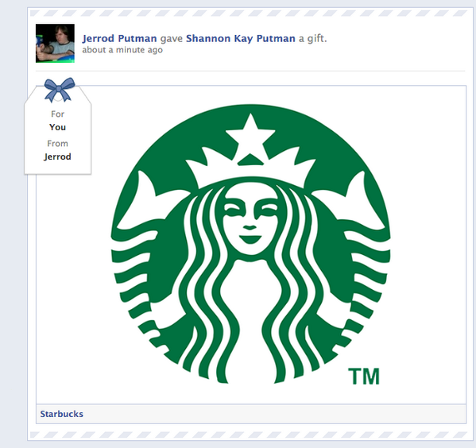
Task: Open the Starbucks link below the image
Action: point(62,414)
